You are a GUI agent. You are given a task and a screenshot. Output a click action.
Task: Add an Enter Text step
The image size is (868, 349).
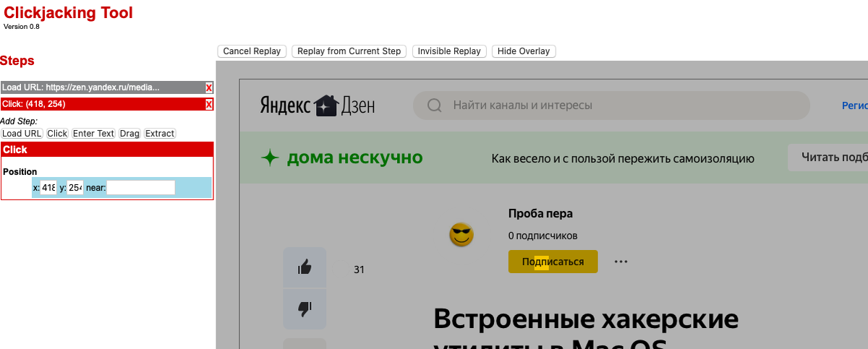tap(94, 134)
